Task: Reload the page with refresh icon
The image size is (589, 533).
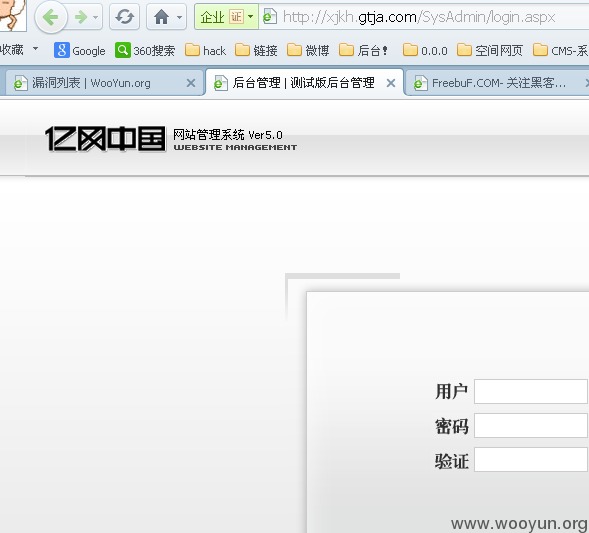Action: pos(124,17)
